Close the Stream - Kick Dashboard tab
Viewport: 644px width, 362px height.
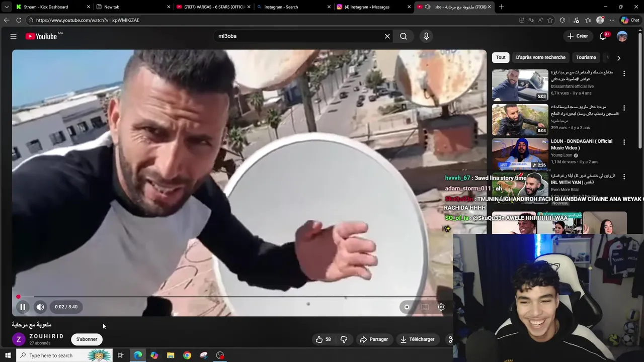click(89, 7)
